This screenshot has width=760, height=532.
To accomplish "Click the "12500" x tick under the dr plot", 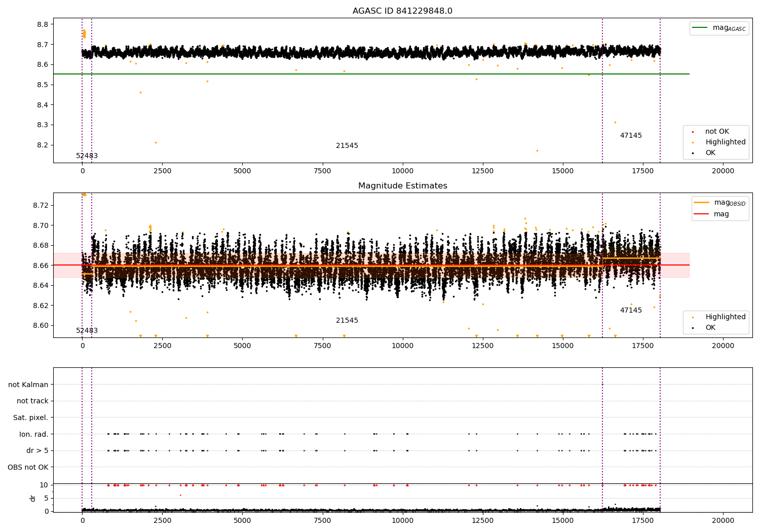I will (x=482, y=520).
